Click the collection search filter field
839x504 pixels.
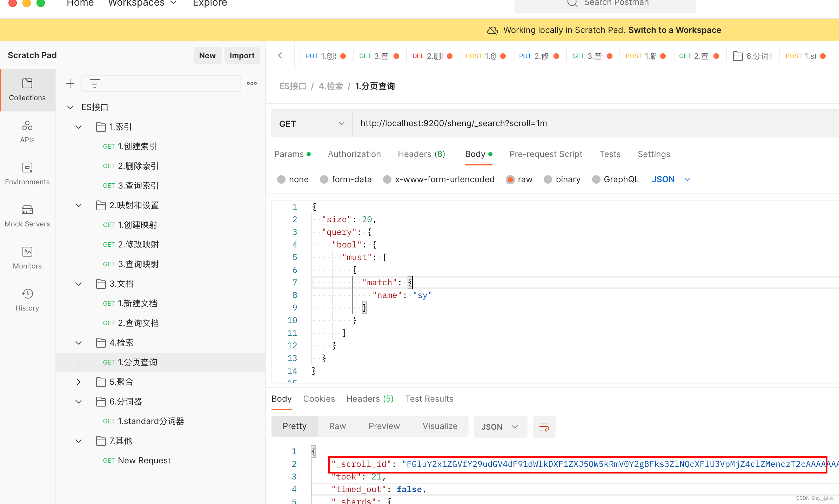point(161,83)
